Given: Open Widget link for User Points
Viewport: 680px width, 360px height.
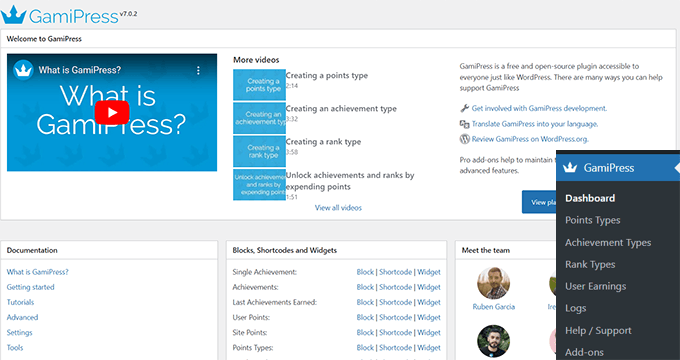Looking at the screenshot, I should [x=429, y=317].
